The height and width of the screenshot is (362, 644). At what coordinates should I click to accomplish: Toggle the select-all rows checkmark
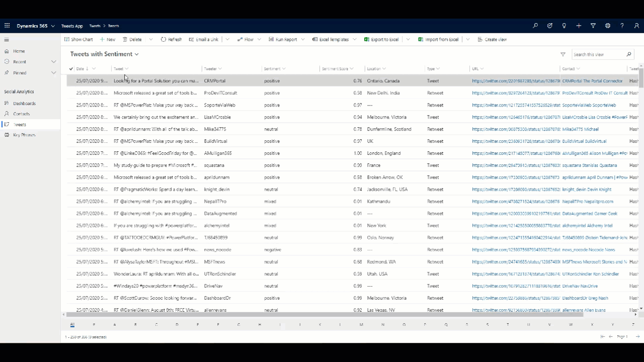pyautogui.click(x=71, y=68)
